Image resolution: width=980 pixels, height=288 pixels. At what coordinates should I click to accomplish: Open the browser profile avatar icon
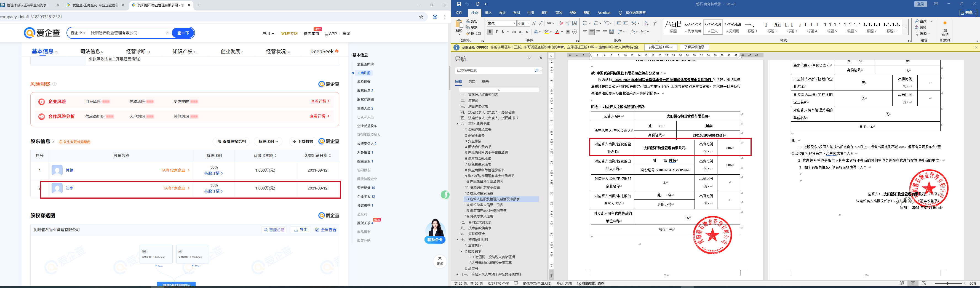435,17
